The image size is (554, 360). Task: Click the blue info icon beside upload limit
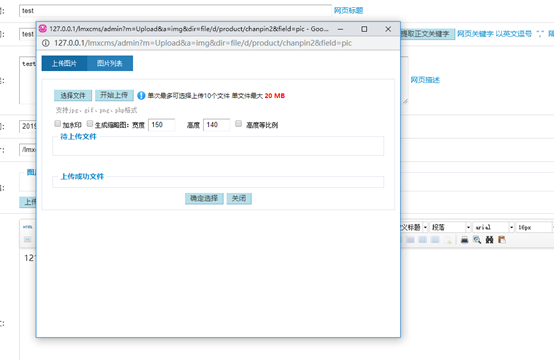tap(141, 95)
